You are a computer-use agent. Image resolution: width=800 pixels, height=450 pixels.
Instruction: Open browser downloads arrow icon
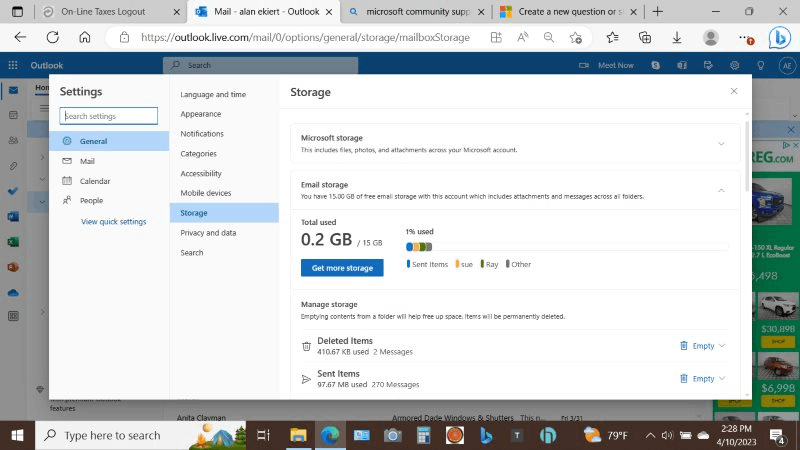pyautogui.click(x=677, y=37)
